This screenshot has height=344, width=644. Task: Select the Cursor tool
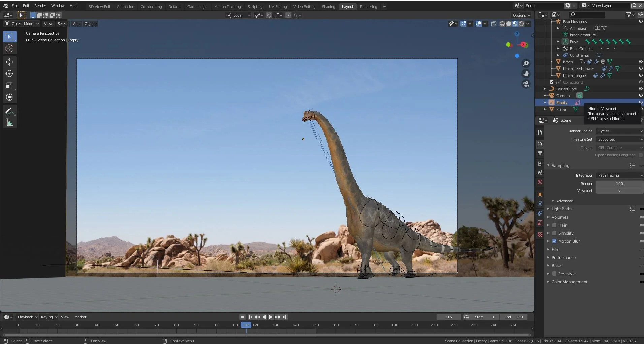click(x=9, y=48)
